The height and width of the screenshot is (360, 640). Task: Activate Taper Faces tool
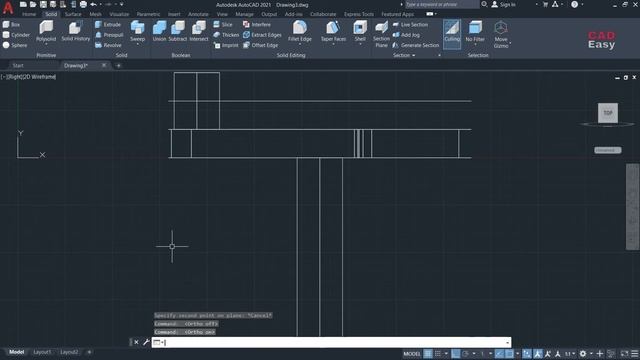tap(333, 31)
